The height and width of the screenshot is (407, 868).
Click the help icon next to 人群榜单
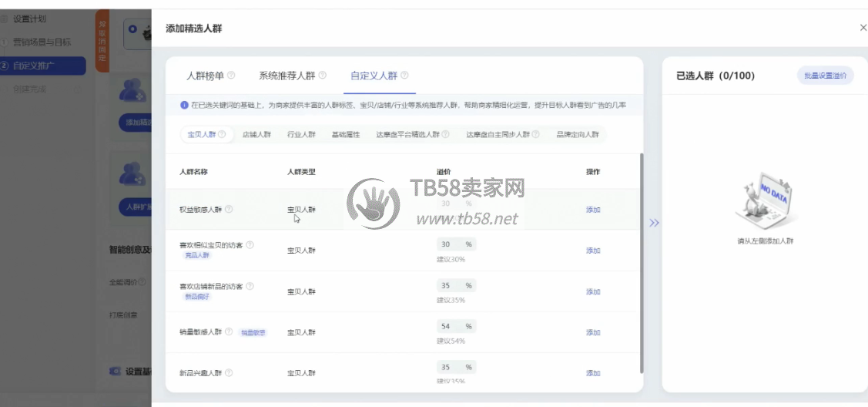[232, 76]
